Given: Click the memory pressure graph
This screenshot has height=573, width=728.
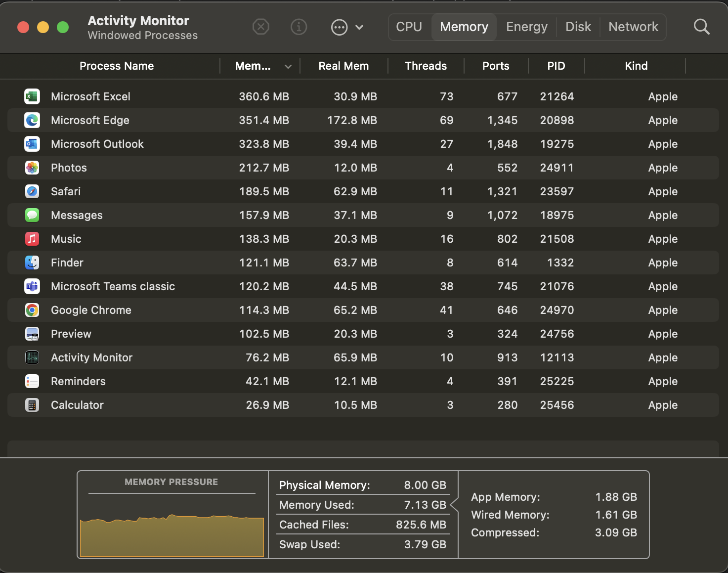Looking at the screenshot, I should point(172,535).
